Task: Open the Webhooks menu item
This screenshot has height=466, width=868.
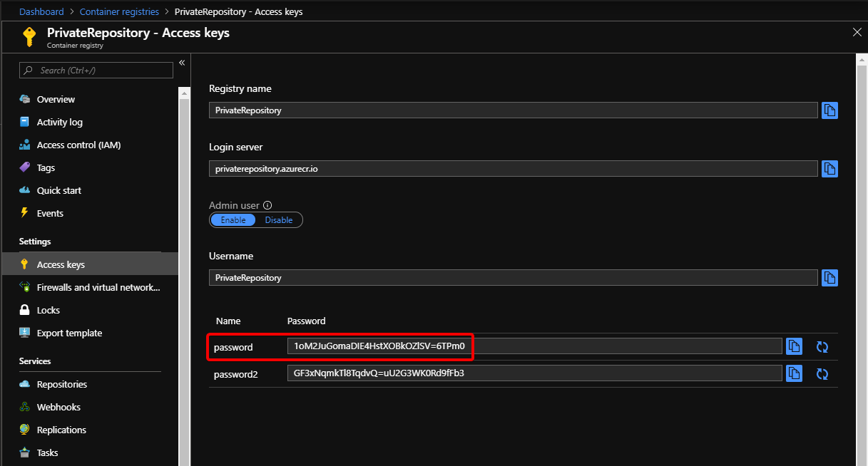Action: point(58,408)
